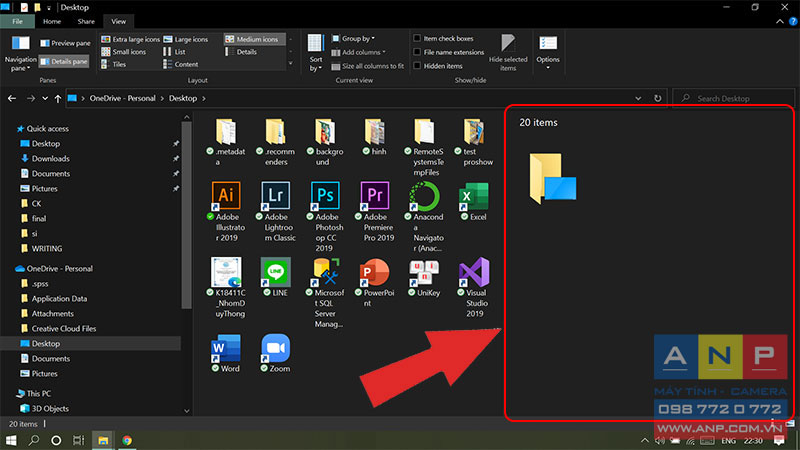Click the Search Desktop field

(734, 98)
